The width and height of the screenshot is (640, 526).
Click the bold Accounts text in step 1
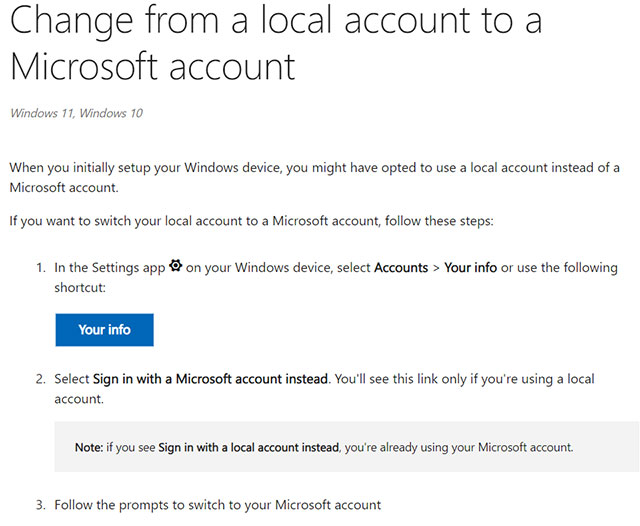click(400, 268)
